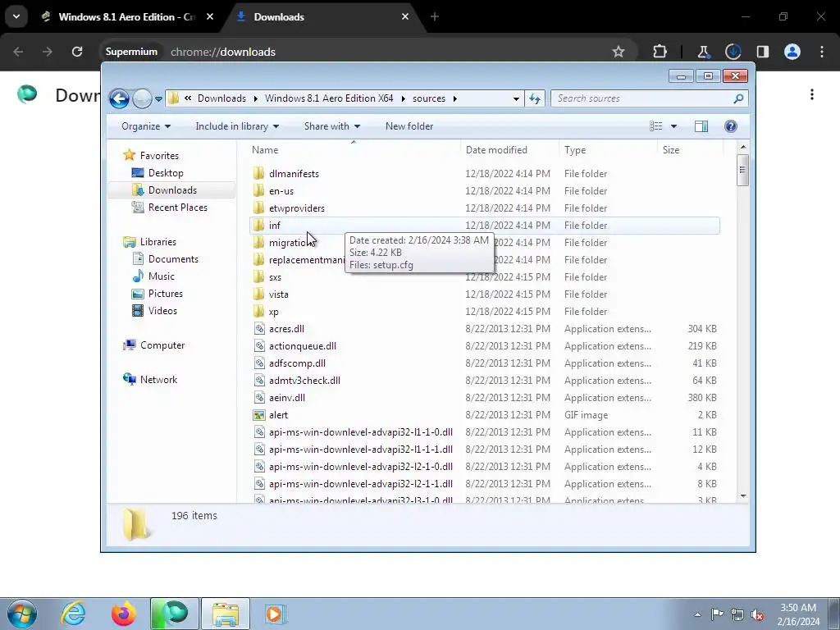
Task: Toggle the preview pane button
Action: pos(701,126)
